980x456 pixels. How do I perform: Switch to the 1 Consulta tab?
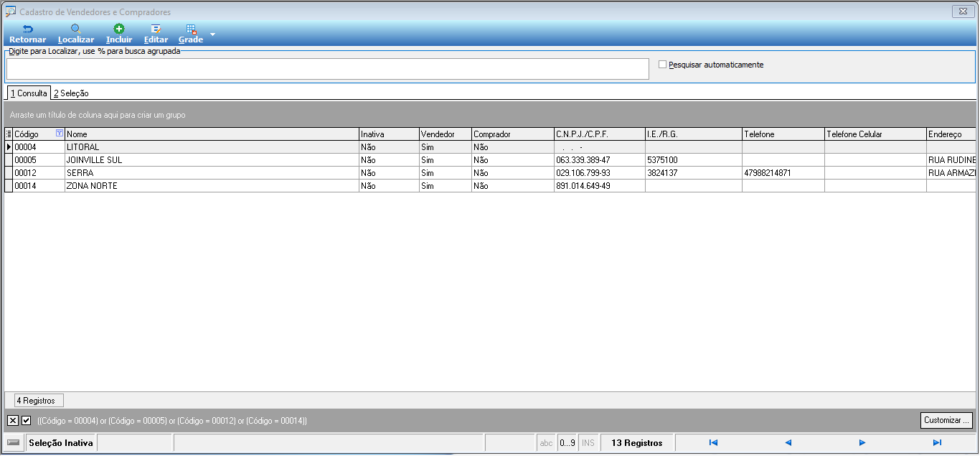(29, 93)
